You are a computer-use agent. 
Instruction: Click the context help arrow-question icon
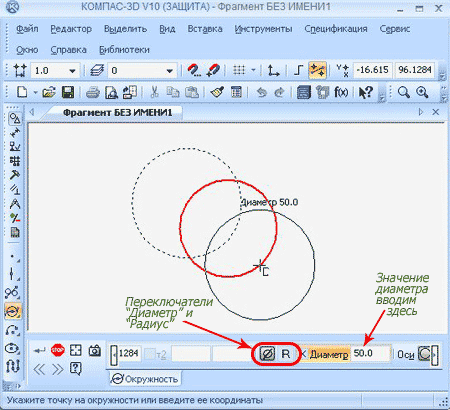click(x=366, y=92)
